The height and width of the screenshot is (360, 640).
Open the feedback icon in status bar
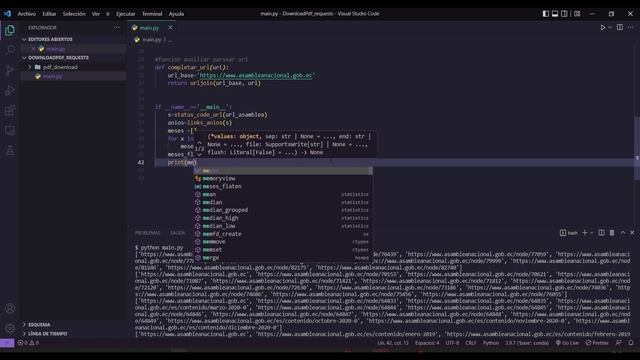tap(619, 343)
